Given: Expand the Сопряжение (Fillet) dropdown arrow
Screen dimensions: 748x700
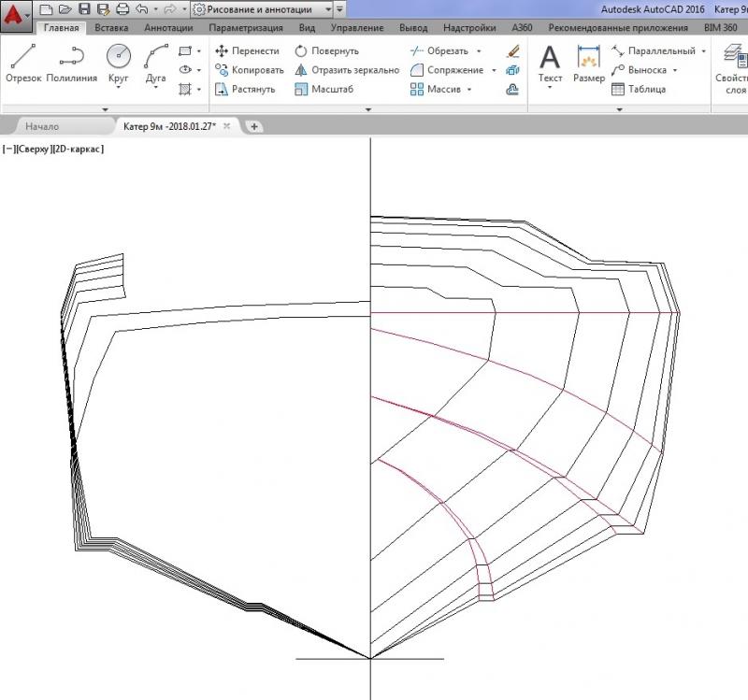Looking at the screenshot, I should point(492,70).
